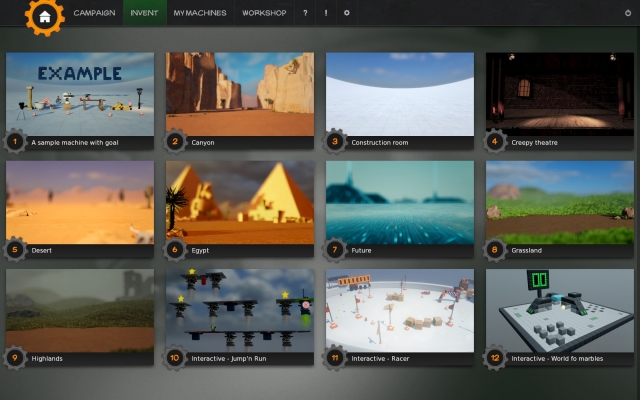Click the number 6 gear badge

tap(175, 250)
